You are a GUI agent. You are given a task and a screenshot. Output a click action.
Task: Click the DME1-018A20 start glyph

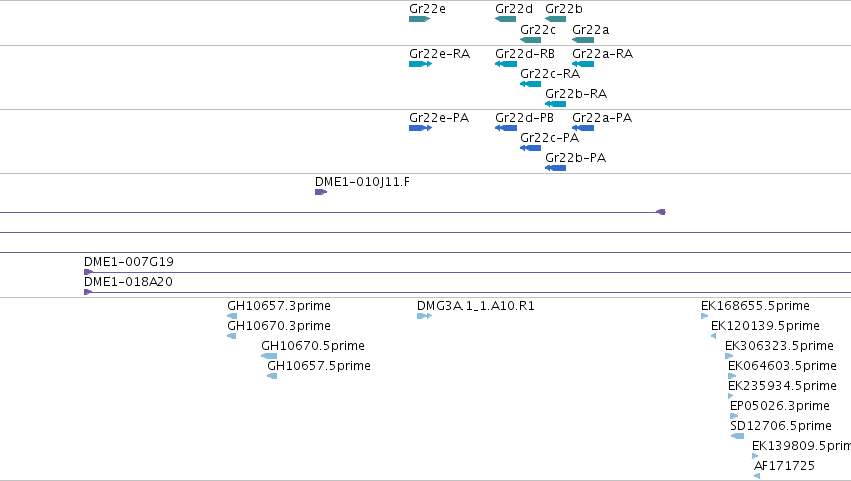(88, 292)
